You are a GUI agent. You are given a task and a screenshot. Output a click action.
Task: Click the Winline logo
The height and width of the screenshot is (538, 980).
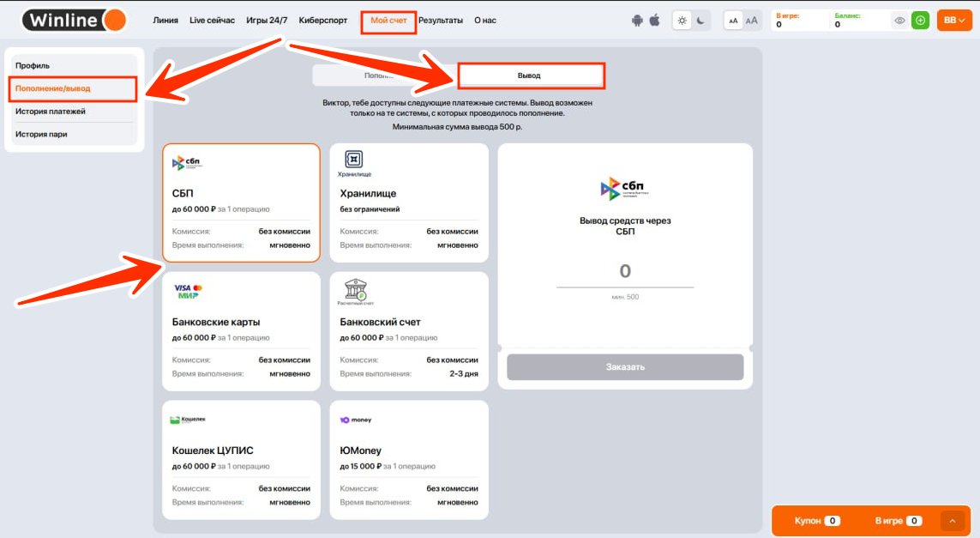75,20
